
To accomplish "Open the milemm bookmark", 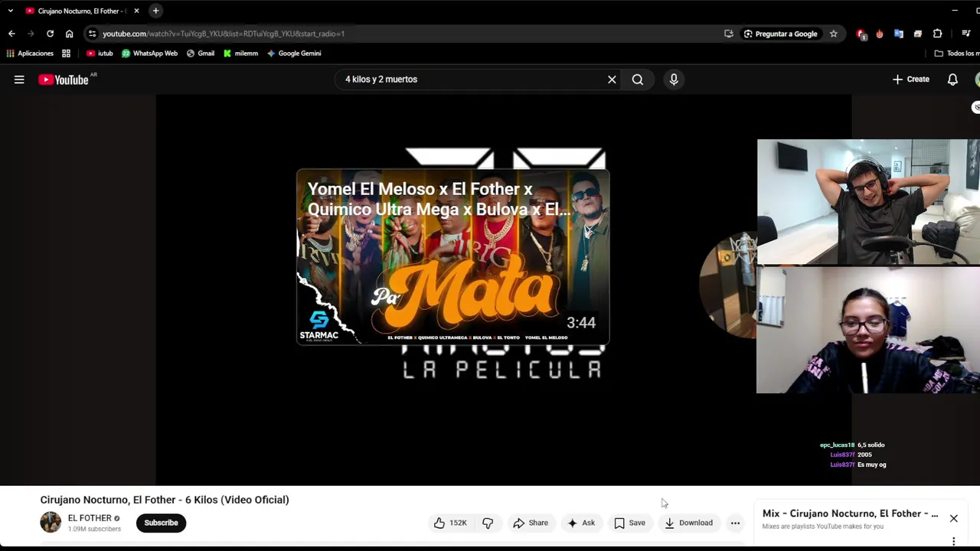I will click(x=240, y=54).
